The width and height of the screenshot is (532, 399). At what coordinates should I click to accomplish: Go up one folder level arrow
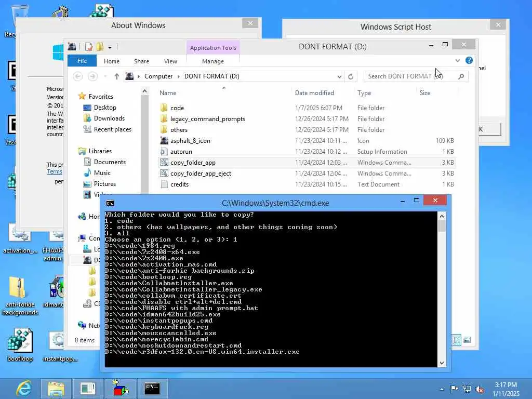coord(117,76)
